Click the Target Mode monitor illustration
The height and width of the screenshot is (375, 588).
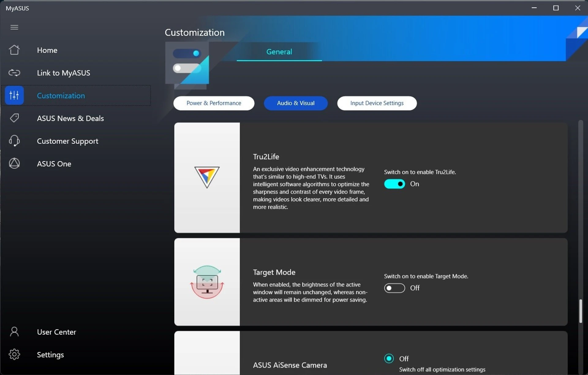pyautogui.click(x=207, y=282)
